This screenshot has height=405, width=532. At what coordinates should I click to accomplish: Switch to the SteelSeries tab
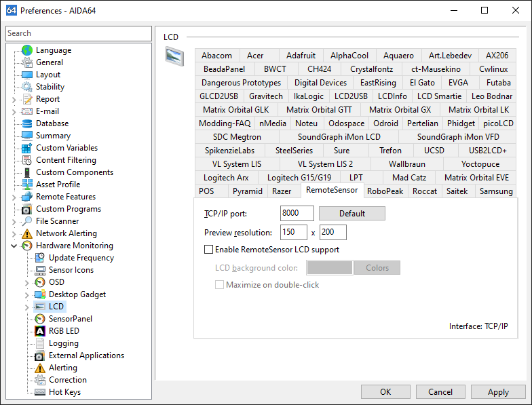pyautogui.click(x=294, y=151)
